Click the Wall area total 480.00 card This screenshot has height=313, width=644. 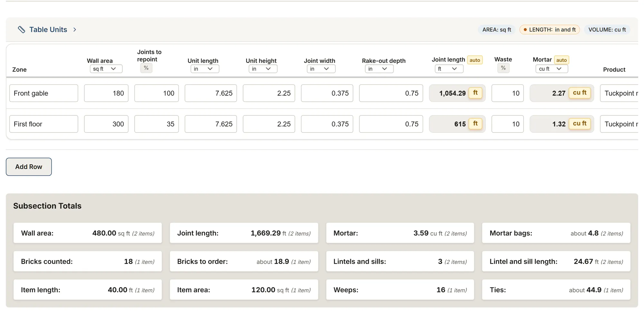(88, 233)
